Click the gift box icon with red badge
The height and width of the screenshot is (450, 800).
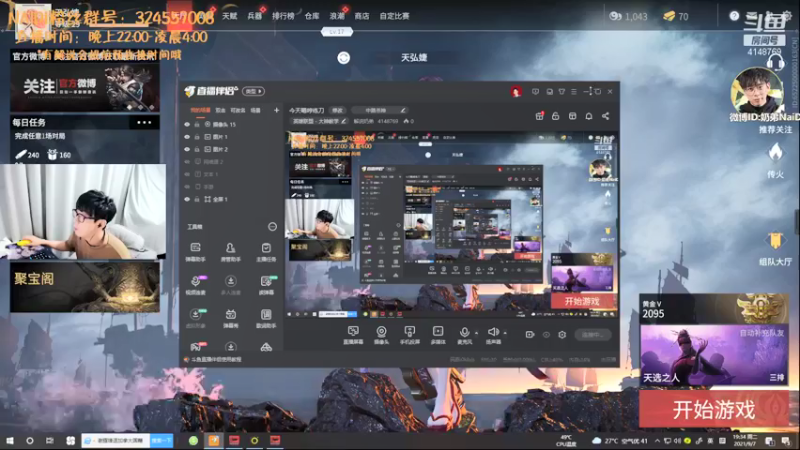tap(539, 116)
